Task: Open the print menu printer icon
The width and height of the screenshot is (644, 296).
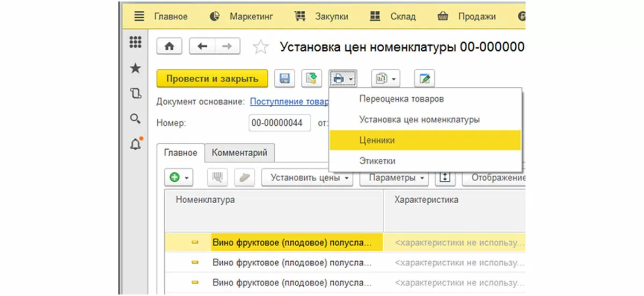Action: 342,78
